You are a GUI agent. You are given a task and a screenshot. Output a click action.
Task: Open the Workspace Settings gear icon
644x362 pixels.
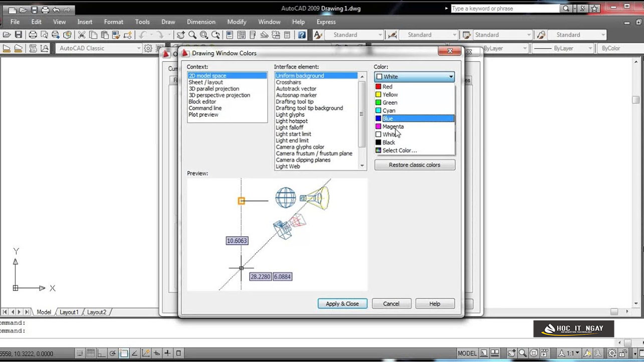pos(148,48)
